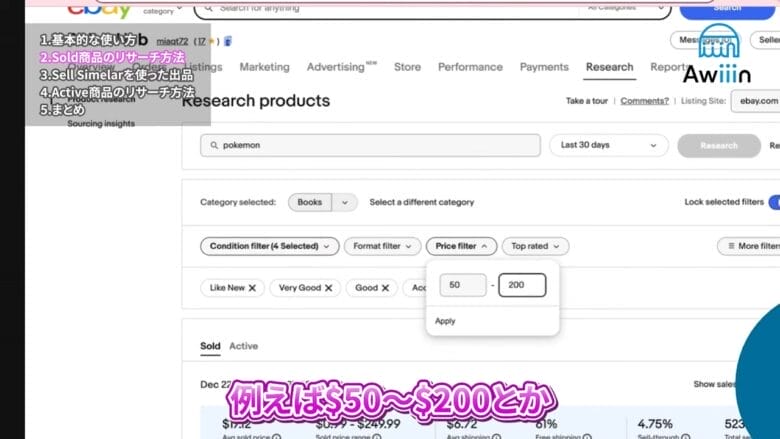
Task: Click the info icon next to Sell-through
Action: pos(685,438)
